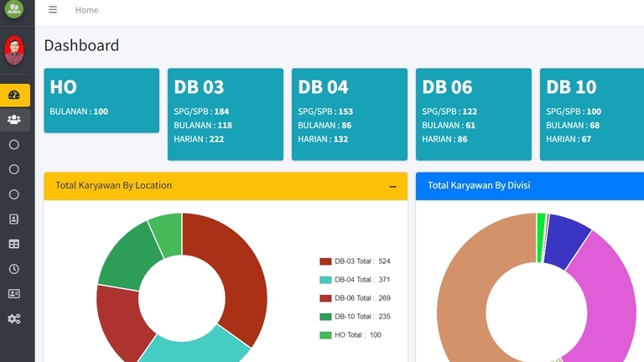Go to the Home breadcrumb link
Image resolution: width=644 pixels, height=362 pixels.
coord(86,10)
